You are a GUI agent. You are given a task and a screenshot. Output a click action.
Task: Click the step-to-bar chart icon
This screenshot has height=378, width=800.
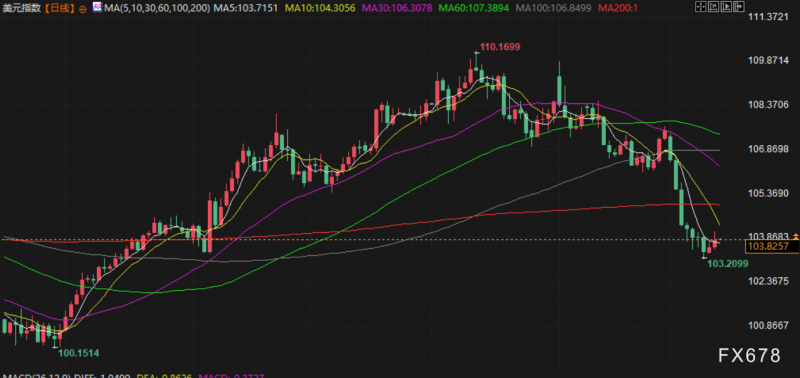(713, 7)
